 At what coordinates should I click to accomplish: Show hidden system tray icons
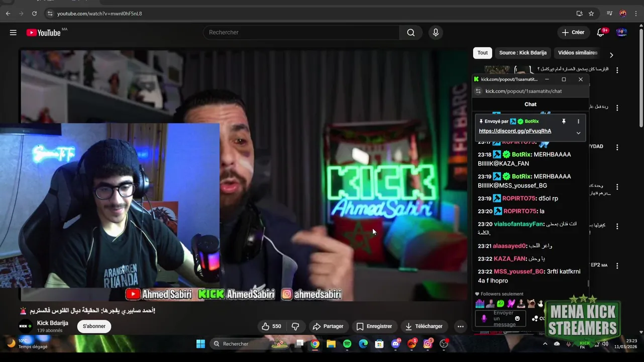point(545,344)
